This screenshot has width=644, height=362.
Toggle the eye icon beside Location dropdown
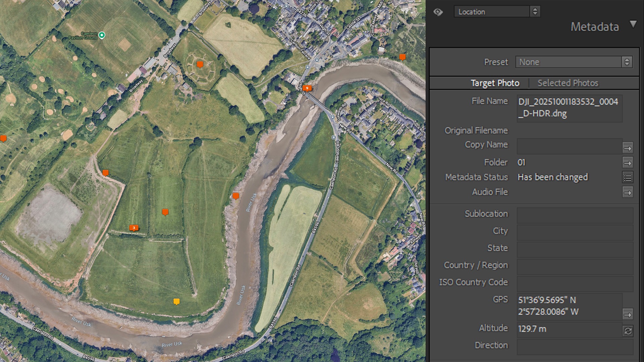438,12
